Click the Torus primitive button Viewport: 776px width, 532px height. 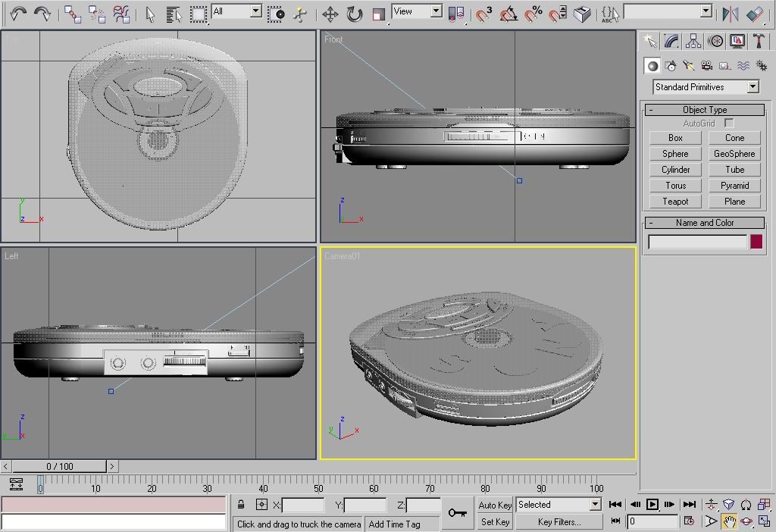(x=675, y=186)
